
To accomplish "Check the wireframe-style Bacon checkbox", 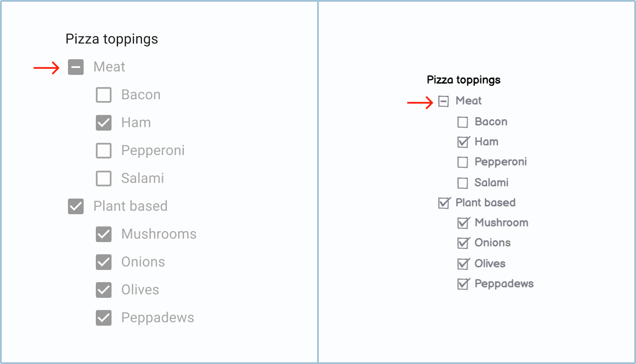I will 463,122.
